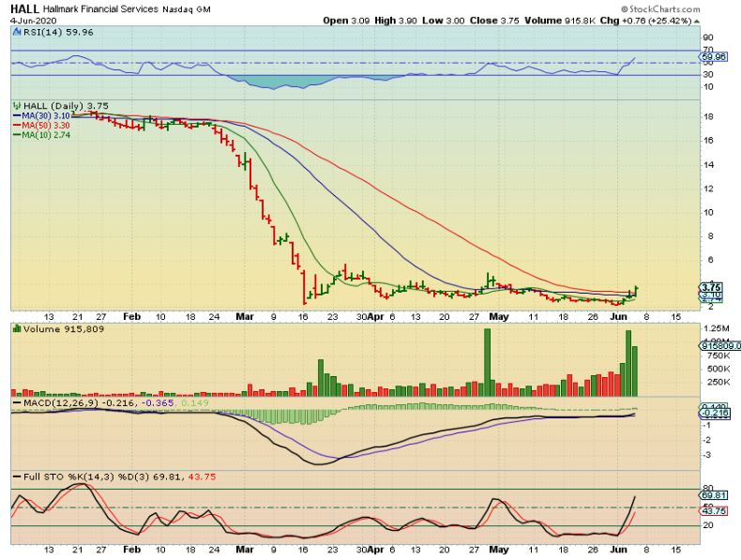The width and height of the screenshot is (741, 560).
Task: Click the tall green volume bar near March 18
Action: (321, 378)
